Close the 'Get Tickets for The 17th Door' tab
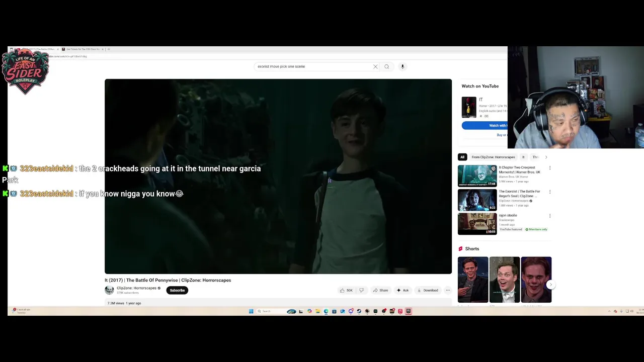Screen dimensions: 644x362 [103, 49]
